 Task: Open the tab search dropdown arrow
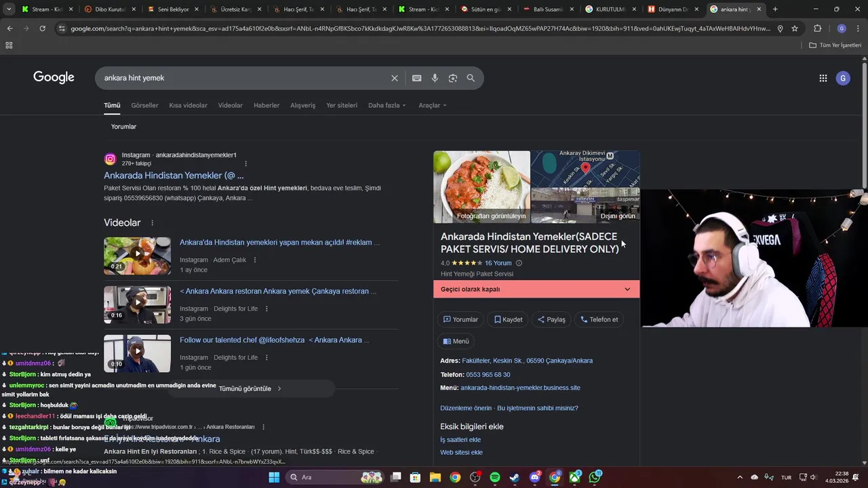point(9,9)
